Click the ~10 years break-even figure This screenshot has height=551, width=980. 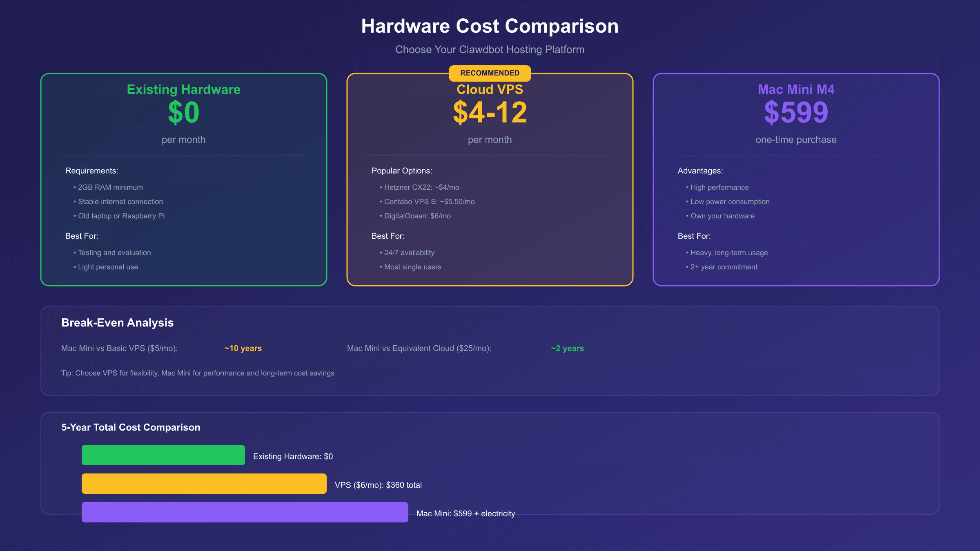[x=243, y=348]
